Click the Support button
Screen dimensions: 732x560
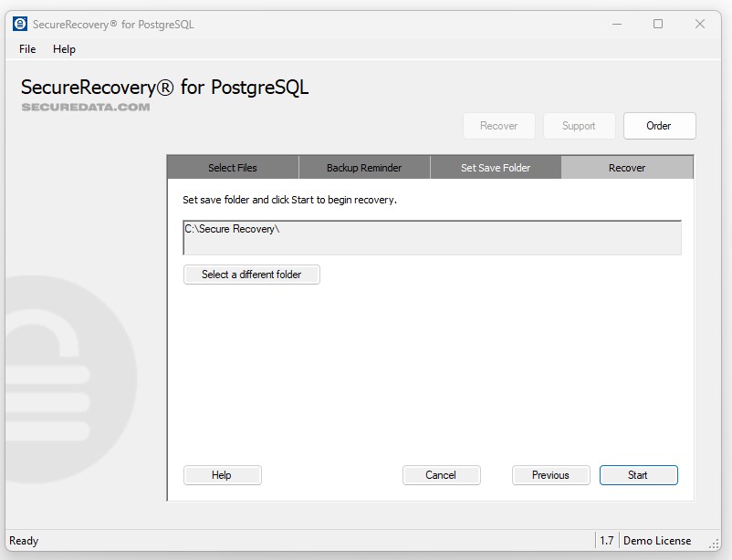point(579,126)
